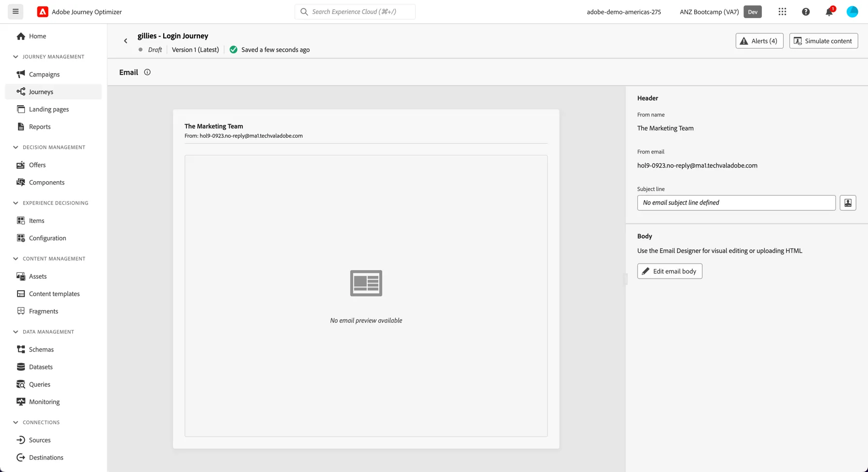Image resolution: width=868 pixels, height=472 pixels.
Task: Click Simulate content button
Action: click(823, 41)
